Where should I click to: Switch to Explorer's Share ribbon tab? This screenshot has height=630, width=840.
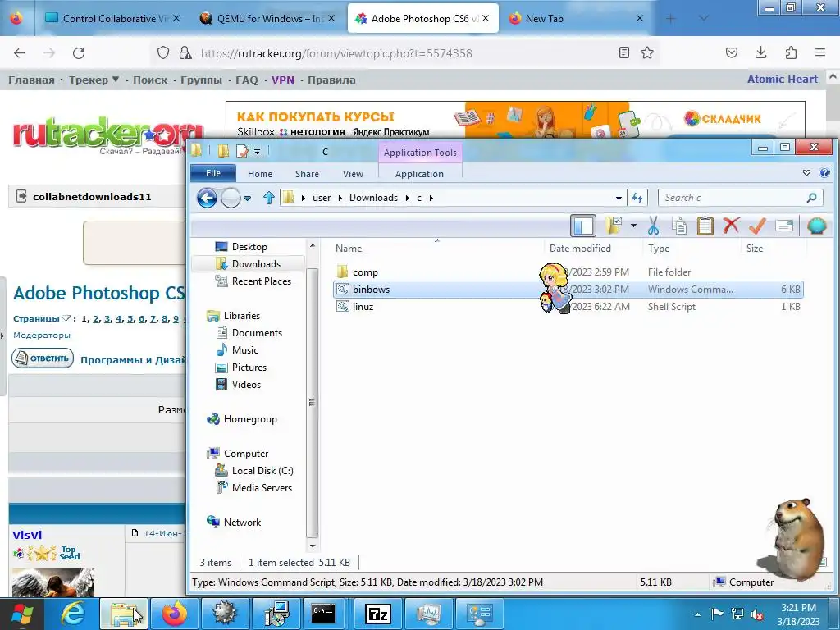307,174
